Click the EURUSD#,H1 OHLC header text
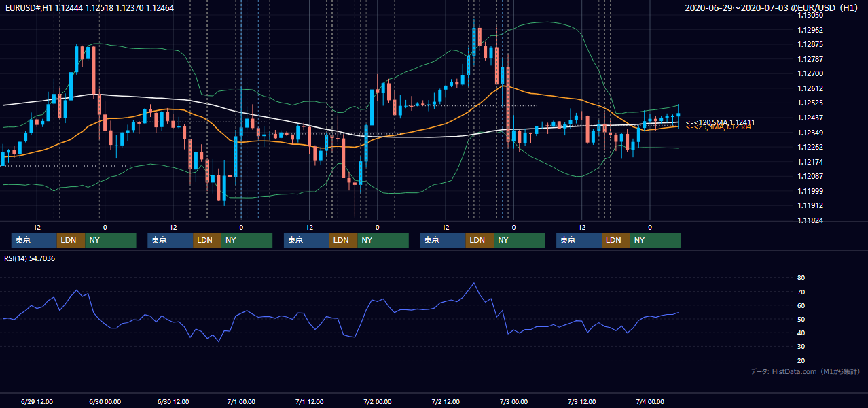This screenshot has height=408, width=868. [88, 7]
